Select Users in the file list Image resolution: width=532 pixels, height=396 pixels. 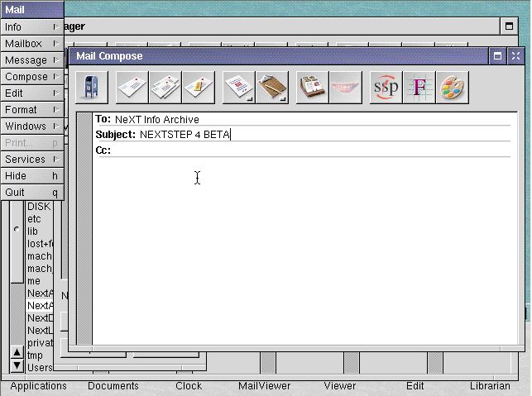(40, 368)
